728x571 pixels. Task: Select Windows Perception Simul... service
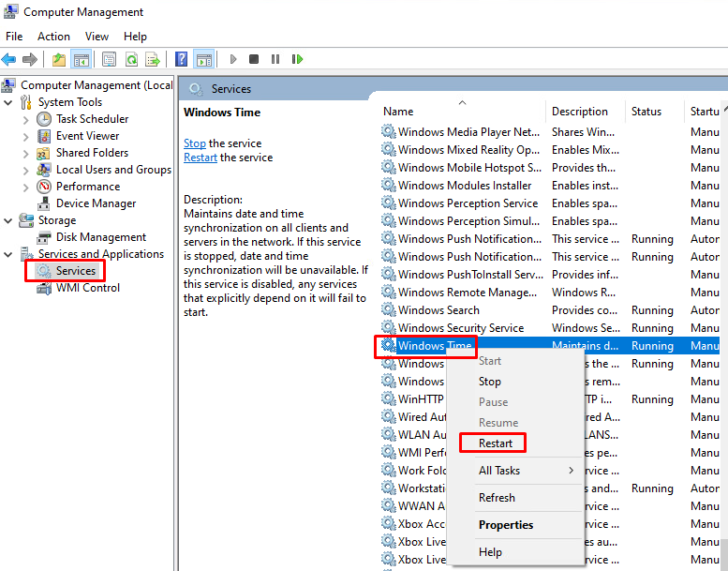[550, 221]
